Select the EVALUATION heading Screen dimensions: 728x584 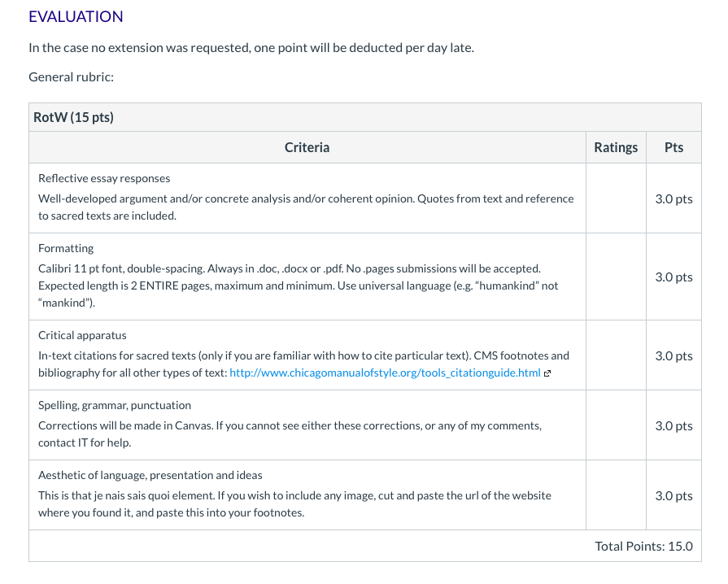point(76,17)
